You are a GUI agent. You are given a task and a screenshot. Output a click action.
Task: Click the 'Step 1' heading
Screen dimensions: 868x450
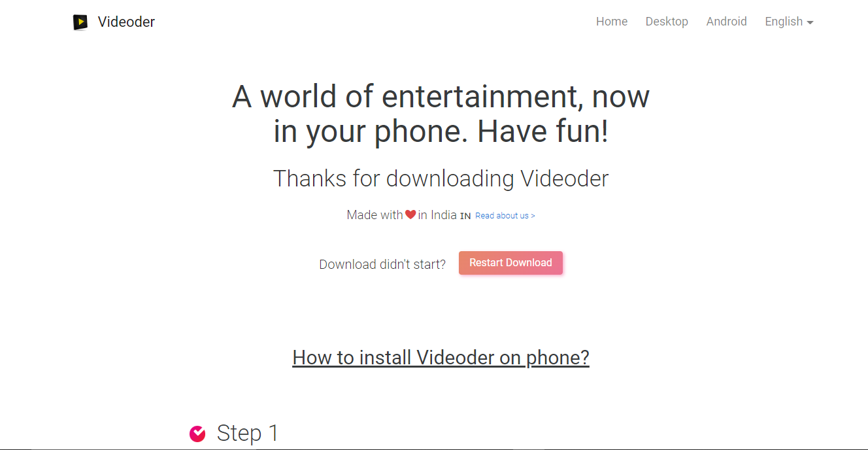point(248,433)
